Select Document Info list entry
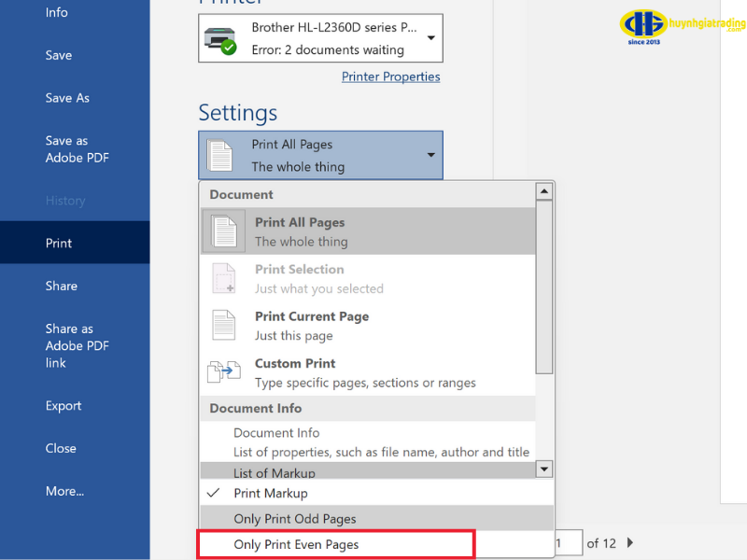Screen dimensions: 747x560 276,433
